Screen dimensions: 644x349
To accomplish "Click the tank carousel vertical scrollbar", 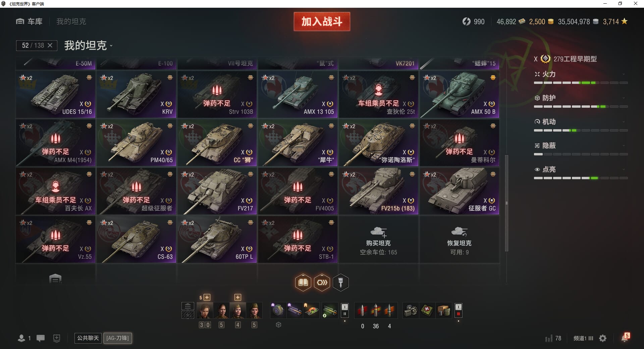I will click(506, 203).
